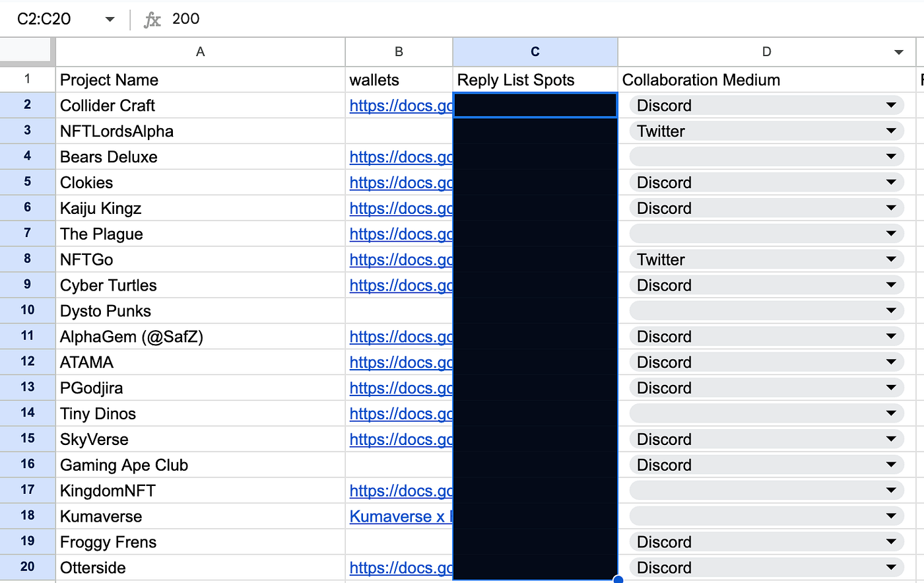The image size is (924, 583).
Task: Select the Collider Craft cell
Action: coord(201,106)
